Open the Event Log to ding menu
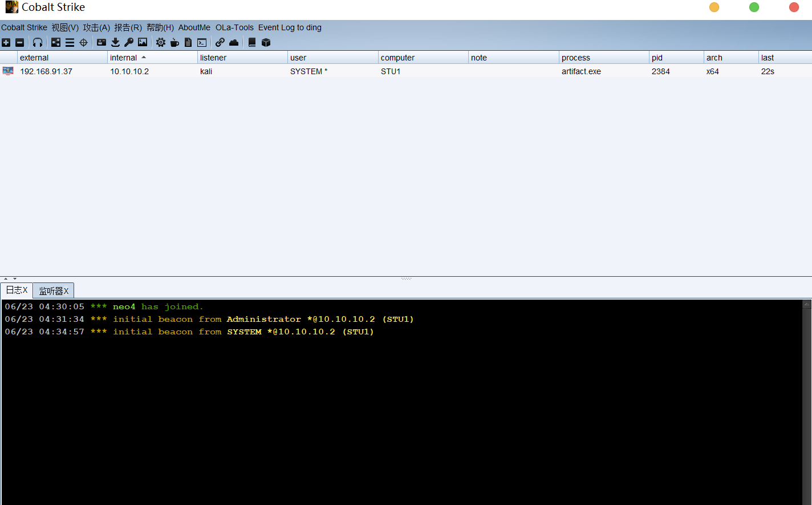The image size is (812, 505). (290, 27)
